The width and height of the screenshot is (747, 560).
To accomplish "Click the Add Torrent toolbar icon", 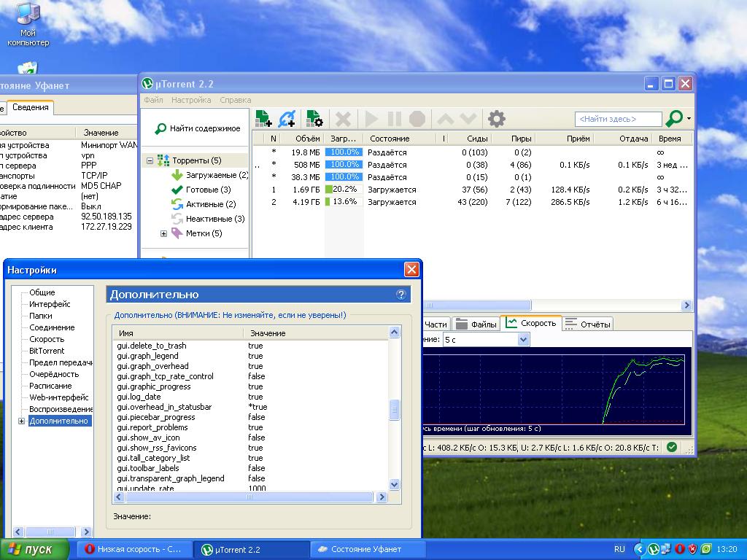I will click(x=263, y=119).
